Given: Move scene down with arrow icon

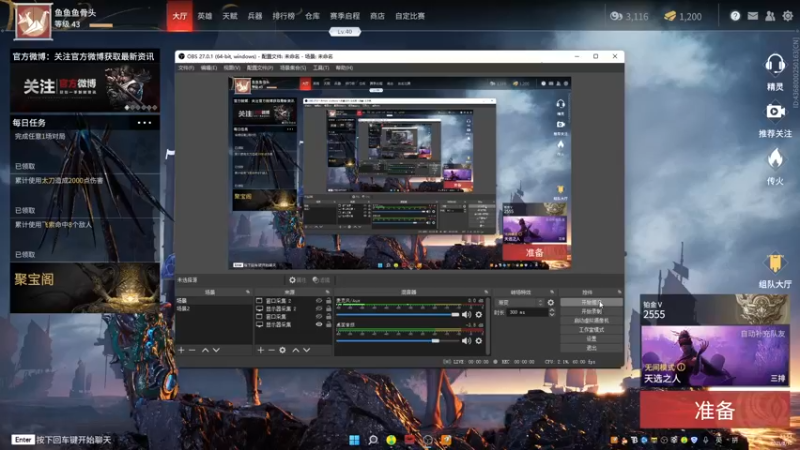Looking at the screenshot, I should coord(216,350).
